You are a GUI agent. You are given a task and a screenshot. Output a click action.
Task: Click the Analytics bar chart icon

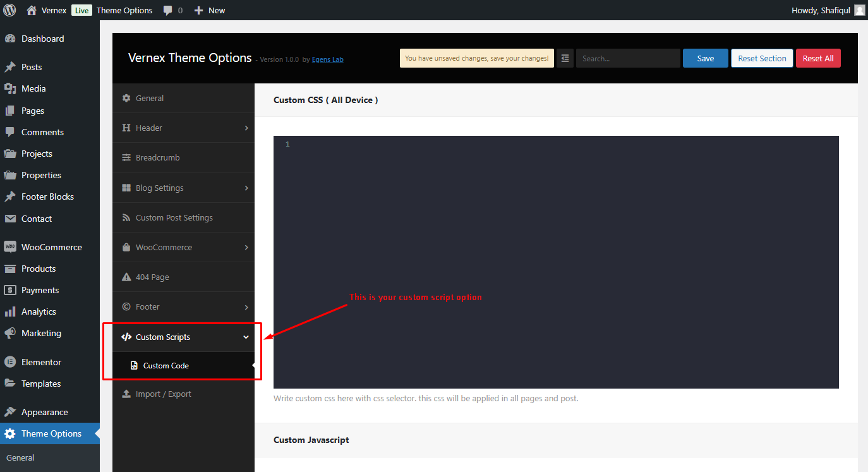[x=10, y=312]
